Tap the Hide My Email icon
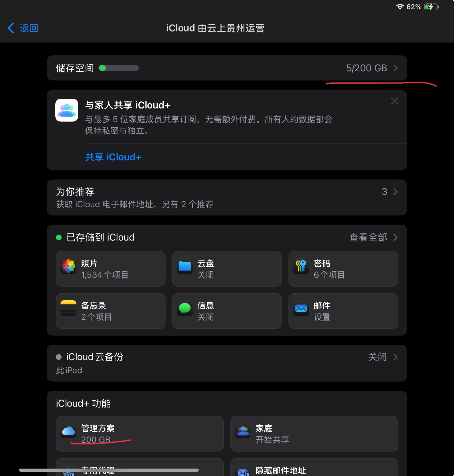The height and width of the screenshot is (476, 454). 243,472
